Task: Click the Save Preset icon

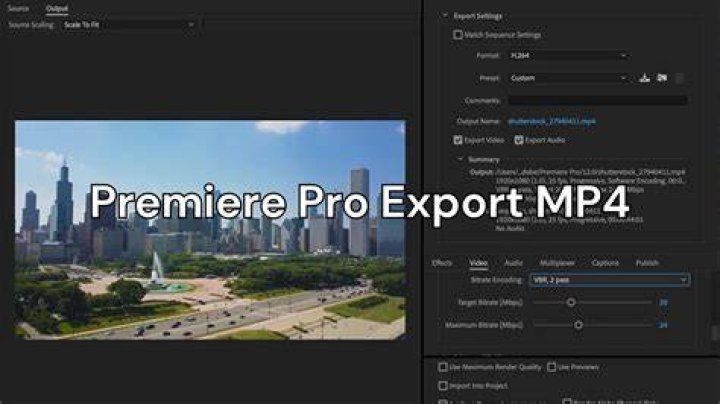Action: [644, 78]
